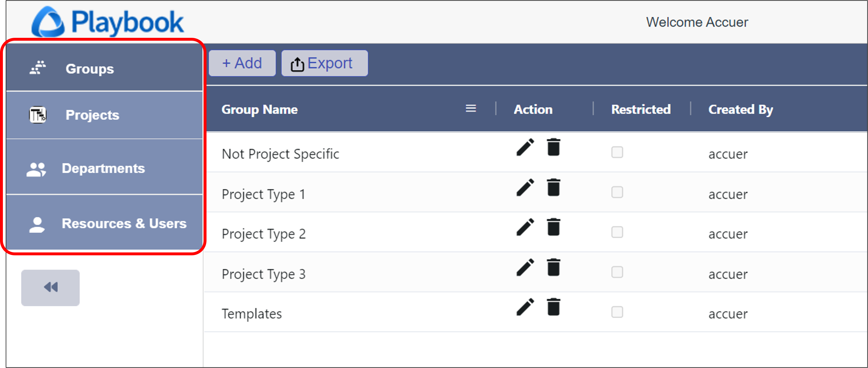Open the edit pencil for Templates group
Screen dimensions: 868x368
pyautogui.click(x=525, y=307)
